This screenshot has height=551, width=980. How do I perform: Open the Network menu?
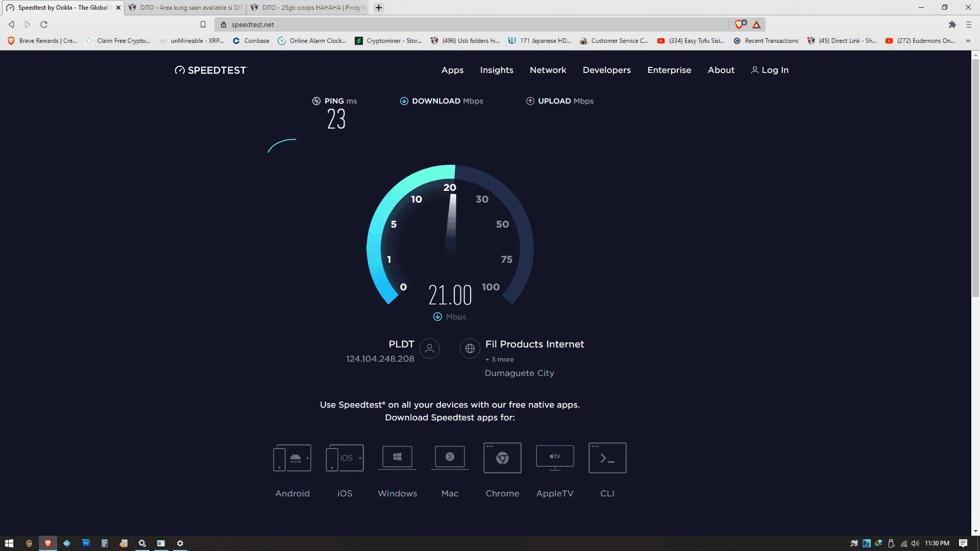pyautogui.click(x=548, y=70)
